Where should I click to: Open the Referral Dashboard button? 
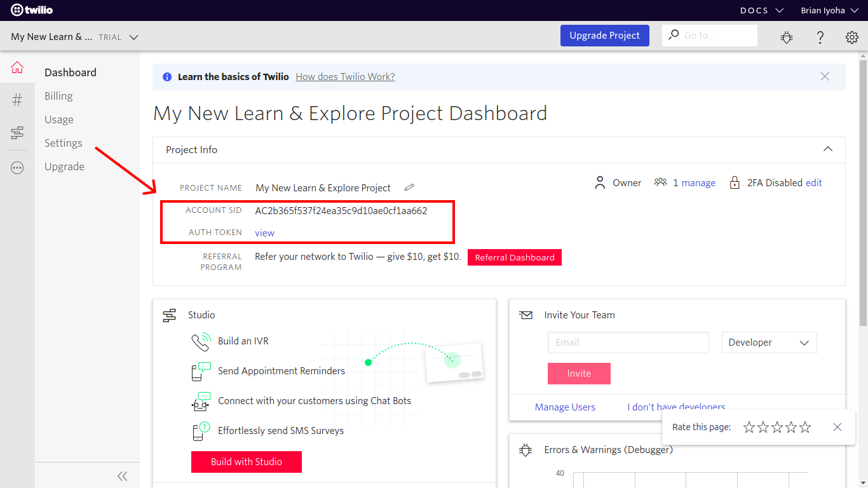tap(515, 257)
